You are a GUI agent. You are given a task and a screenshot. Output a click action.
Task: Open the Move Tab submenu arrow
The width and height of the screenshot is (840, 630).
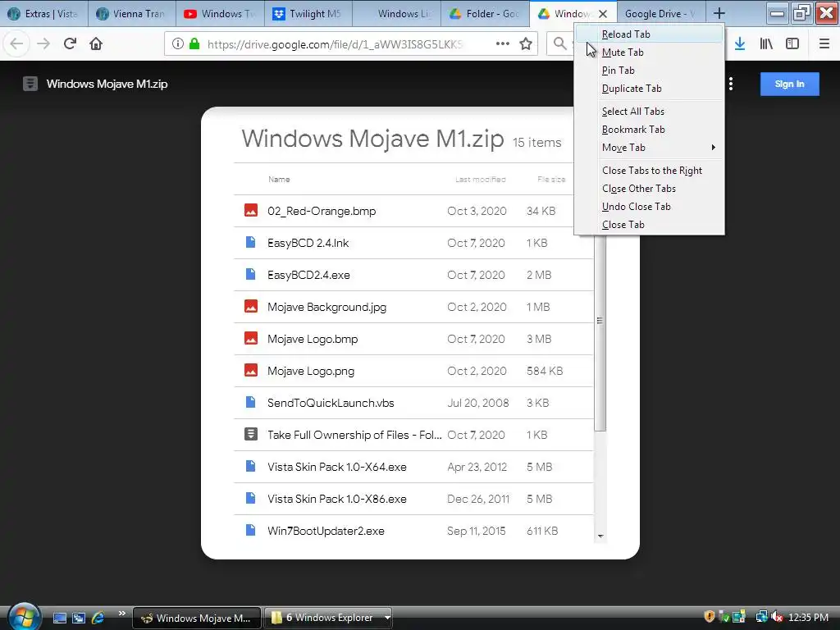(x=713, y=148)
